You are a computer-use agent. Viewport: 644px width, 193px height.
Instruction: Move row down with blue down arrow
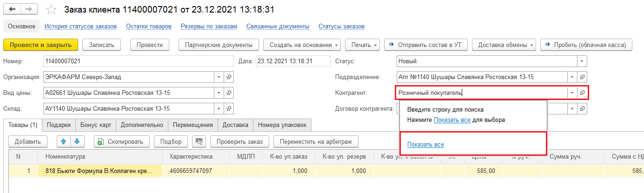click(77, 141)
